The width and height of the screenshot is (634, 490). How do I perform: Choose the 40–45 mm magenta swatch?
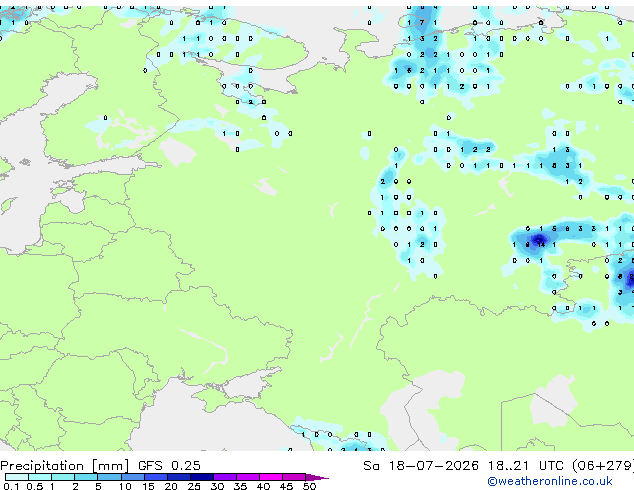271,477
